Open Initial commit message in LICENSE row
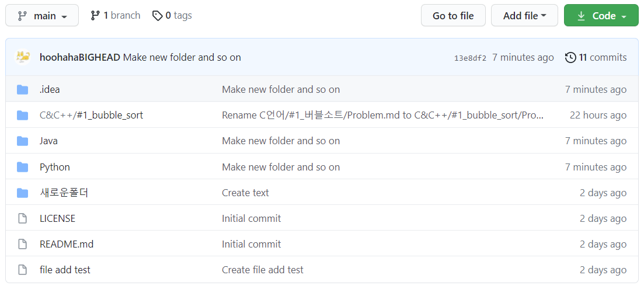 tap(252, 219)
